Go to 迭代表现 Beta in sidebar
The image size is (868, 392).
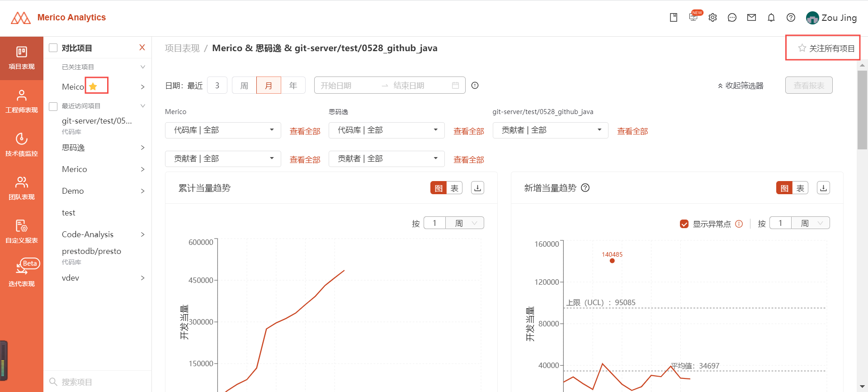click(22, 273)
